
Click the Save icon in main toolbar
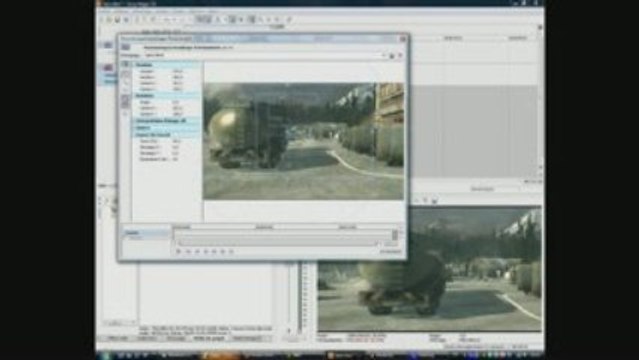pyautogui.click(x=117, y=20)
